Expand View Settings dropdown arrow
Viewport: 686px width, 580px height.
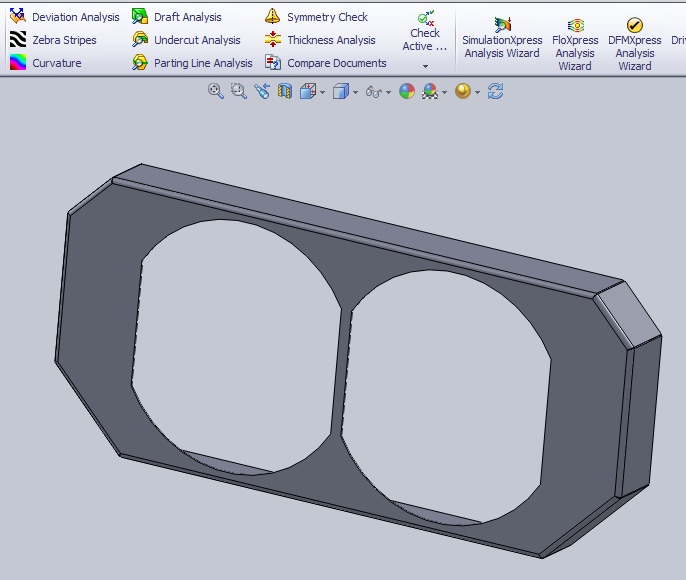(477, 92)
